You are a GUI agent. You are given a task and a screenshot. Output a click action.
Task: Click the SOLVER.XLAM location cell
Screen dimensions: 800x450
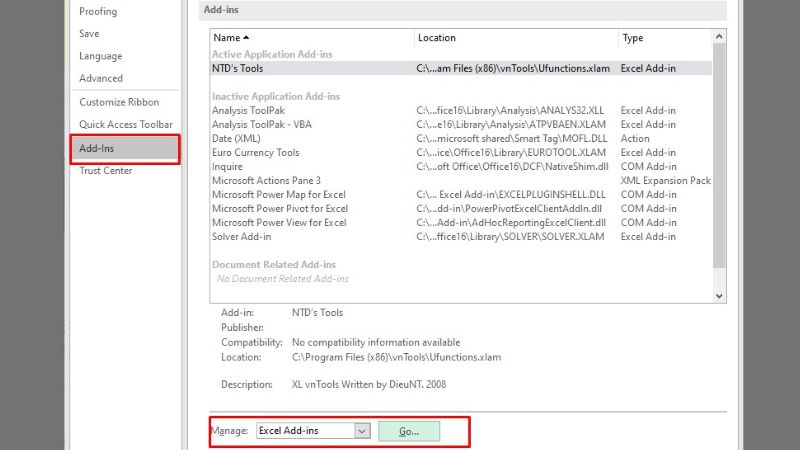pos(510,237)
